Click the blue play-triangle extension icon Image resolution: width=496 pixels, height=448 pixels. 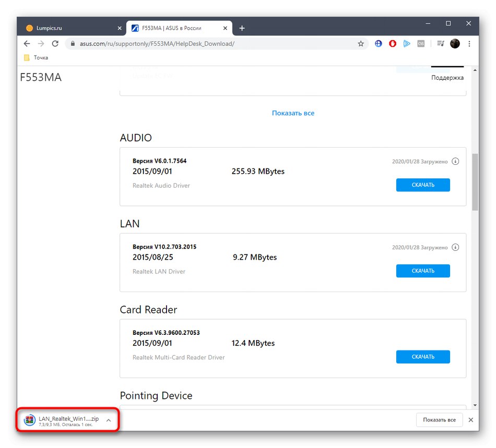point(407,44)
